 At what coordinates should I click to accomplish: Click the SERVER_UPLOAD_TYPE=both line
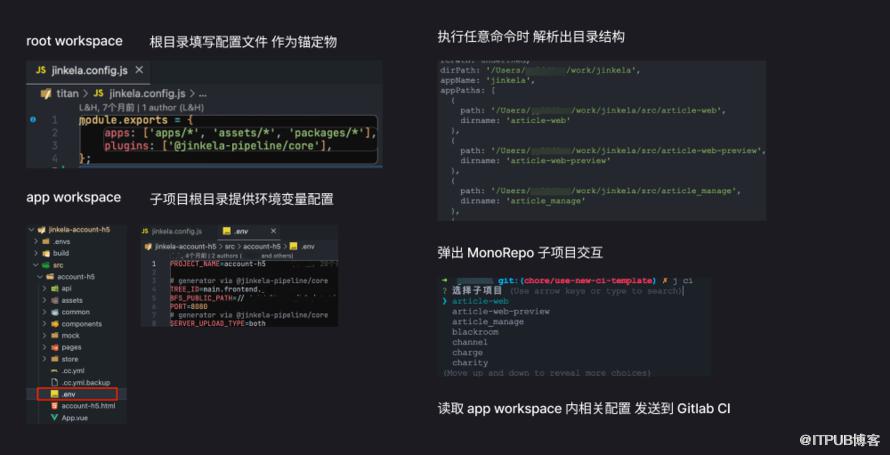[218, 323]
